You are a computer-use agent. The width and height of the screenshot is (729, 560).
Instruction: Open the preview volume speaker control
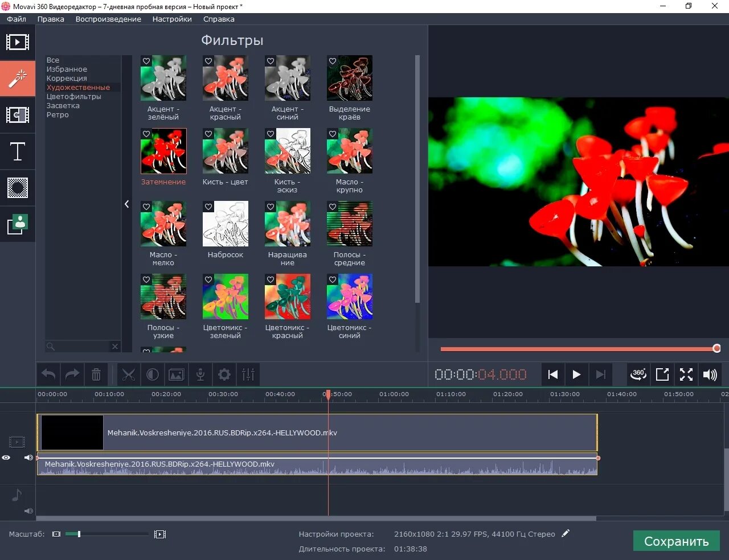click(710, 374)
